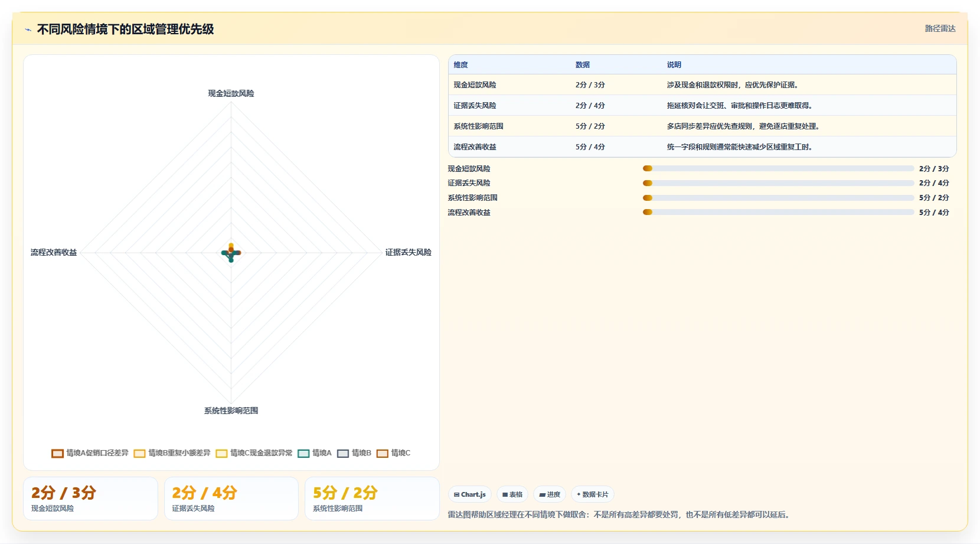Open the 2分 / 3分 现金短款风险 card
Viewport: 980px width, 544px height.
click(90, 499)
